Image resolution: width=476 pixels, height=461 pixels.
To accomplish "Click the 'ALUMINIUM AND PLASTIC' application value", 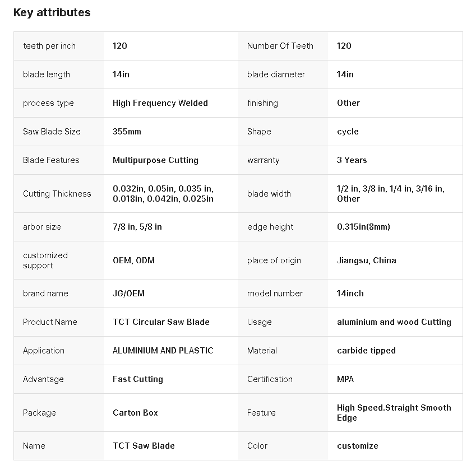I will (x=163, y=351).
